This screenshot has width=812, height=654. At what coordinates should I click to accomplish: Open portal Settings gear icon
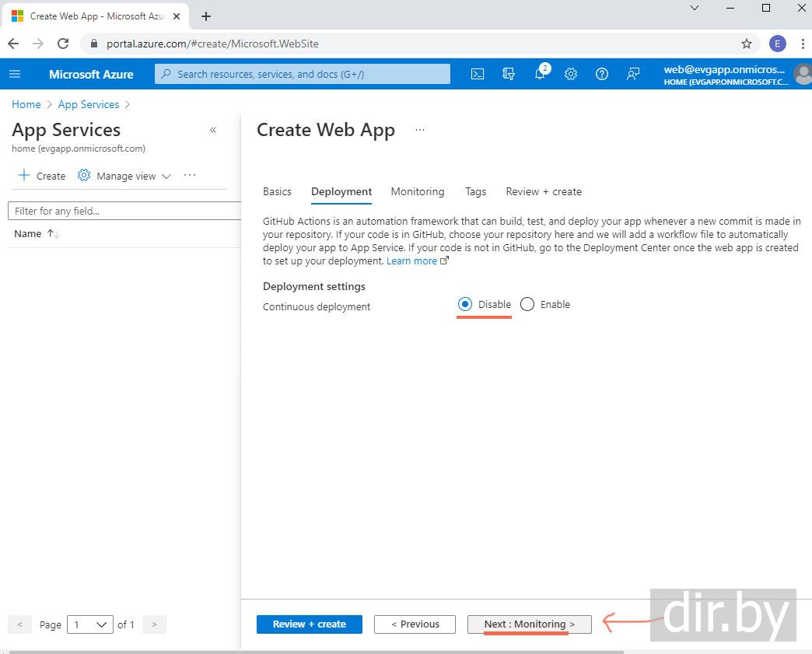(571, 74)
